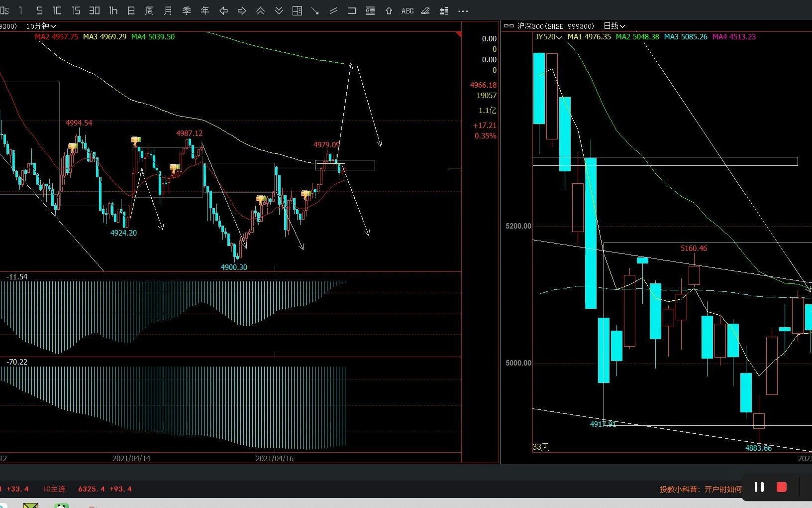
Task: Click the red corner triangle marker
Action: coord(458,34)
